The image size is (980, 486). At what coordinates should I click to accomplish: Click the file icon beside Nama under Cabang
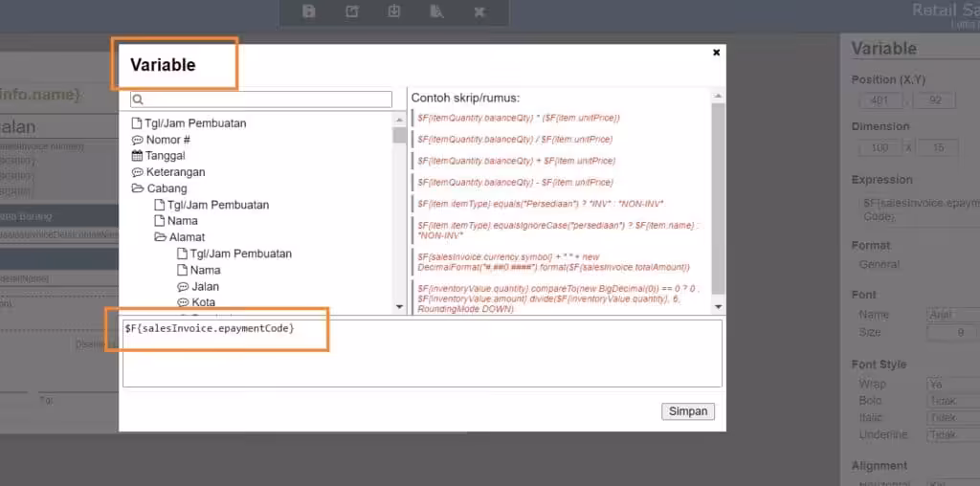pos(160,220)
